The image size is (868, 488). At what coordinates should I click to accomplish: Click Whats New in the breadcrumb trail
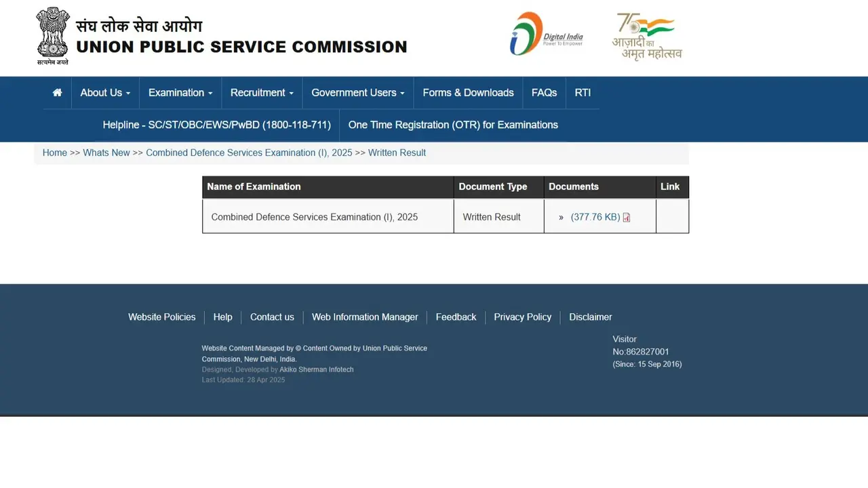point(106,152)
